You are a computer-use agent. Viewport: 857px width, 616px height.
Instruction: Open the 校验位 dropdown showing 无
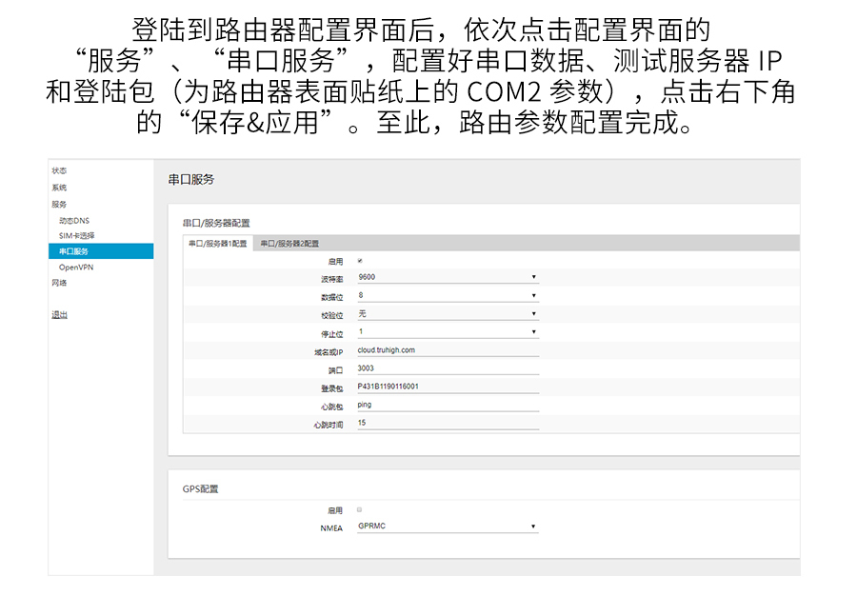(446, 313)
